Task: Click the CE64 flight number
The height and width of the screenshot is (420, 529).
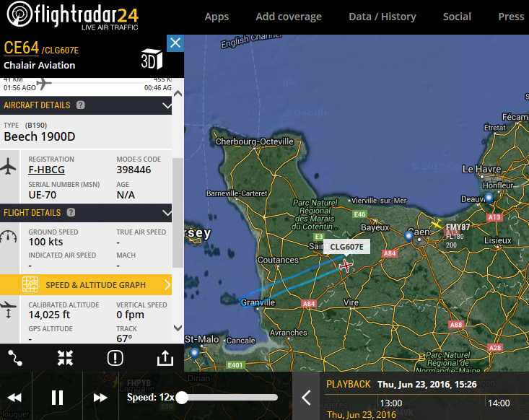Action: click(x=21, y=48)
